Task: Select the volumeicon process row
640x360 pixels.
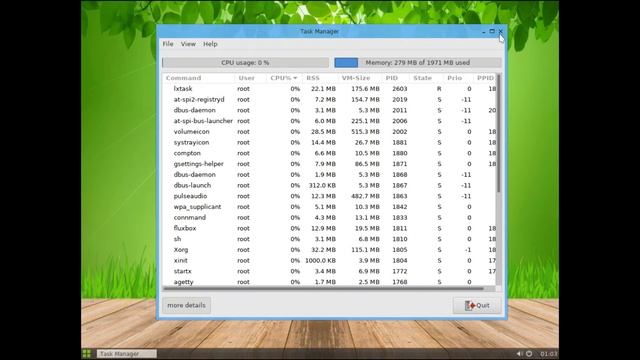Action: click(329, 132)
